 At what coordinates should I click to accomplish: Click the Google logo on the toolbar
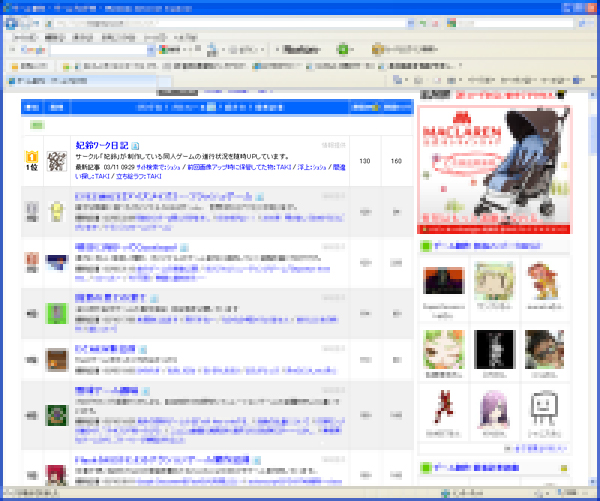(x=33, y=49)
